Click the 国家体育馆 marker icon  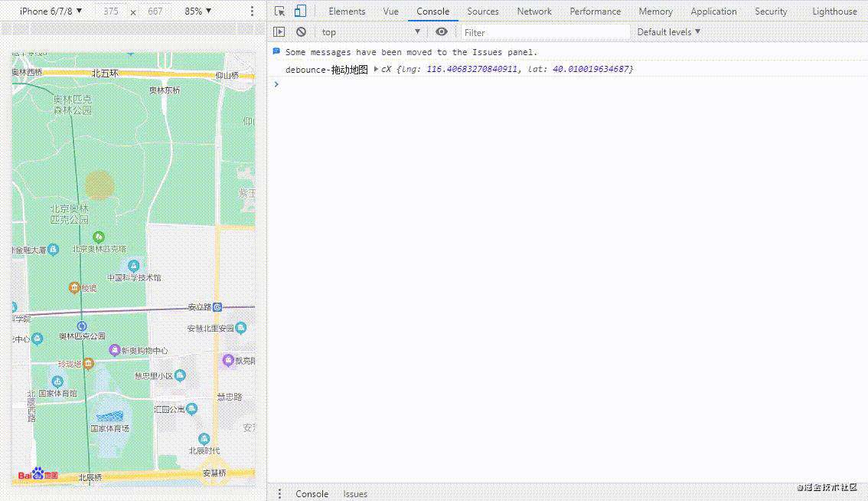pyautogui.click(x=57, y=381)
